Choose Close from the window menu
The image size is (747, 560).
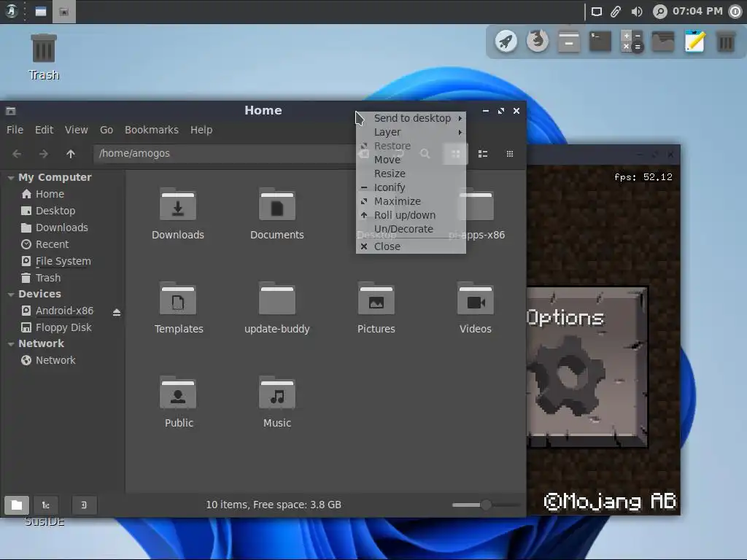(x=411, y=246)
